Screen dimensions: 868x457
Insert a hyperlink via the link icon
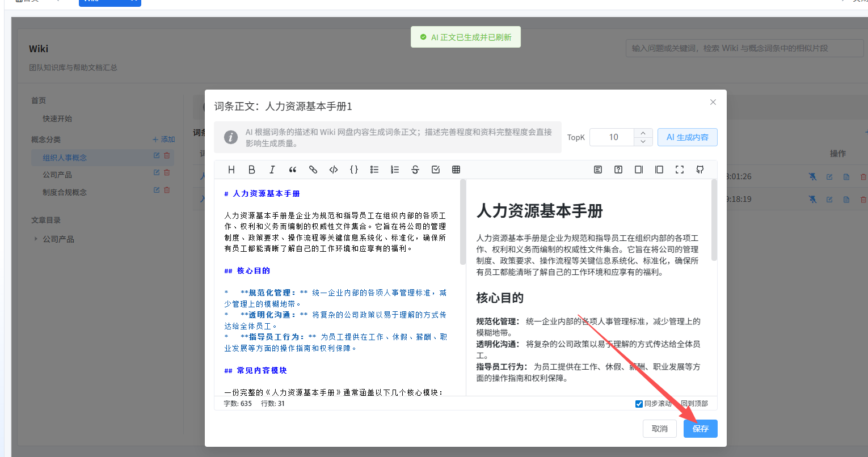click(313, 170)
